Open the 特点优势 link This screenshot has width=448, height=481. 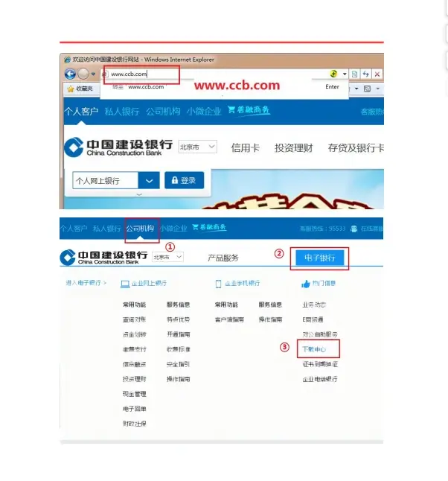point(178,319)
